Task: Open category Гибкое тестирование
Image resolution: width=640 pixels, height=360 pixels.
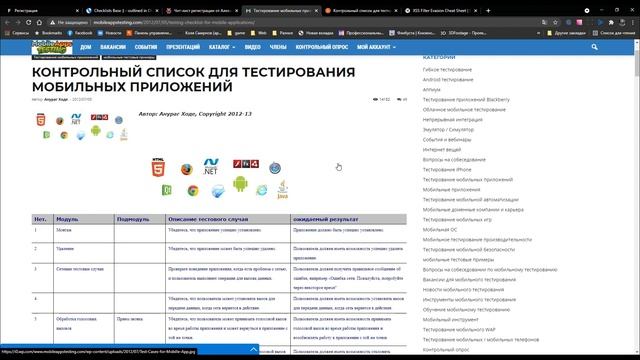Action: (x=447, y=70)
